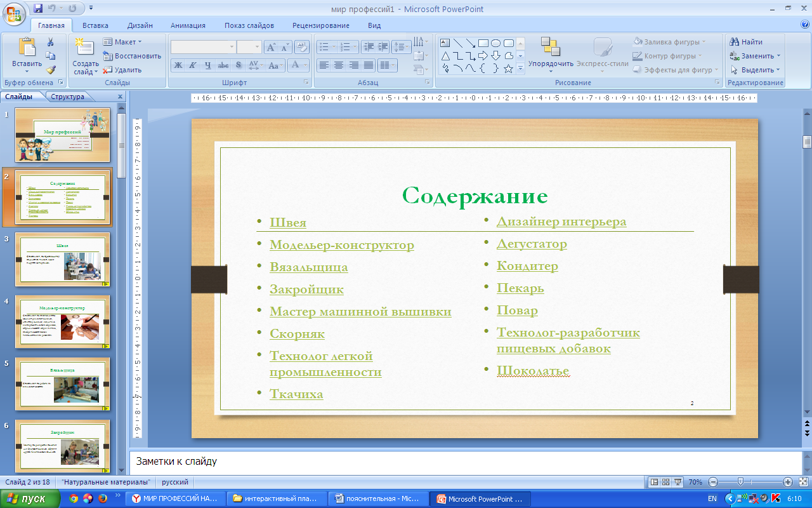Justify text in paragraph group
The image size is (812, 508).
coord(369,65)
